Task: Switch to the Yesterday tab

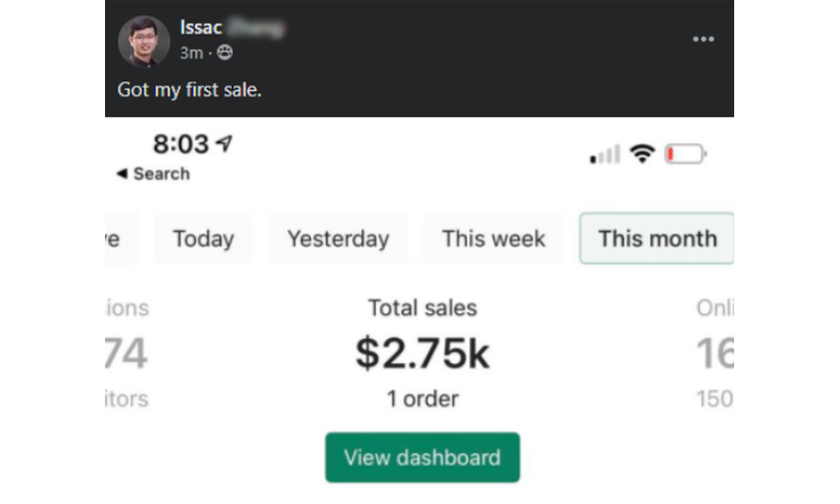Action: point(338,239)
